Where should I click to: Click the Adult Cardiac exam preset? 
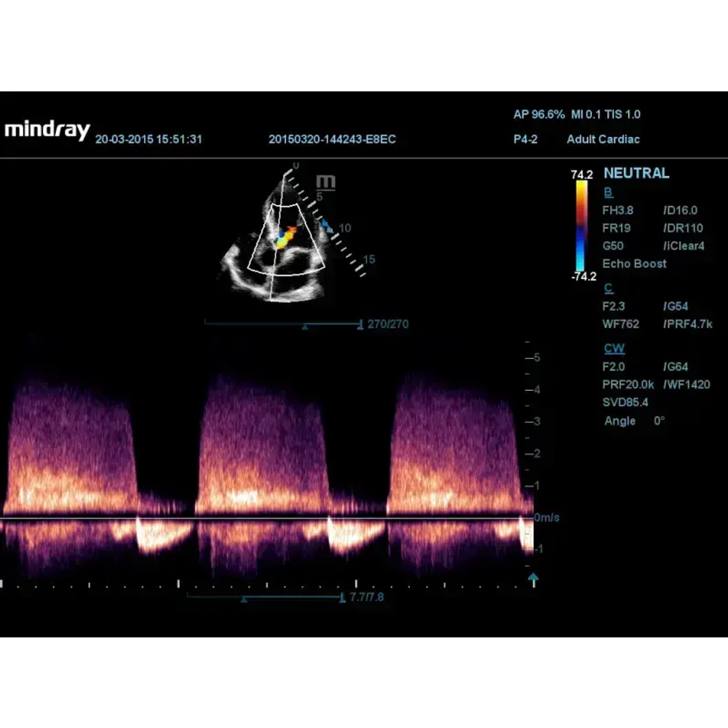click(603, 139)
